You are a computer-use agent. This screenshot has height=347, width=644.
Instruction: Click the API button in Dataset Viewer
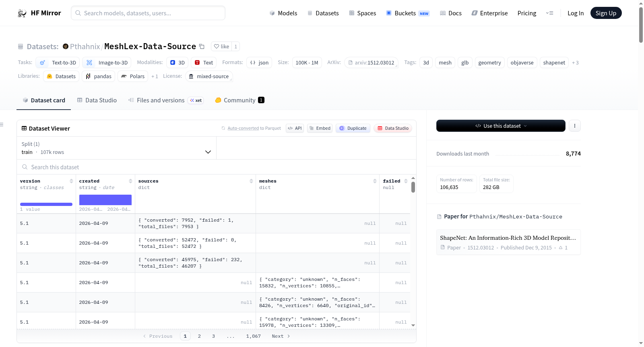295,128
